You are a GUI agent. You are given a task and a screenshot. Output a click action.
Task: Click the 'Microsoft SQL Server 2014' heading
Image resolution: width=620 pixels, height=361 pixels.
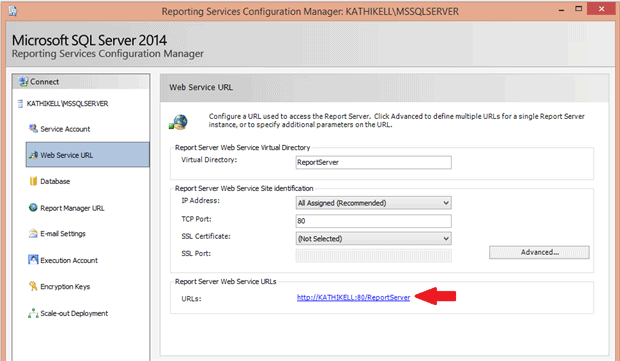point(89,40)
